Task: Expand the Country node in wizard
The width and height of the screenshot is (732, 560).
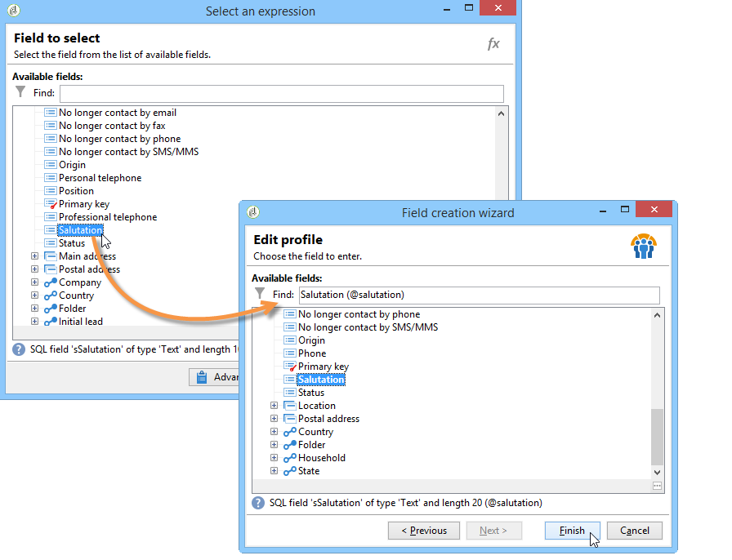Action: pos(274,432)
